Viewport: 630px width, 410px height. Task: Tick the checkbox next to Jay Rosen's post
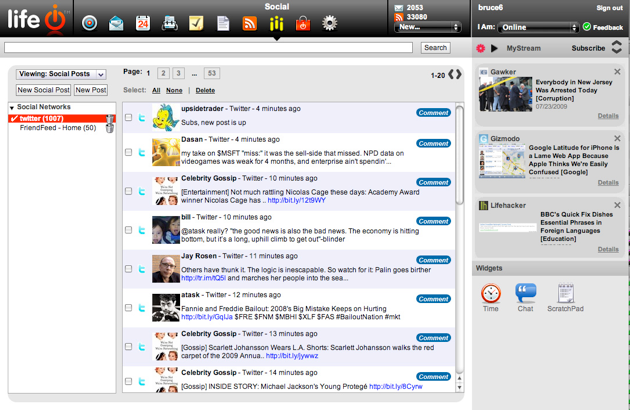[129, 269]
